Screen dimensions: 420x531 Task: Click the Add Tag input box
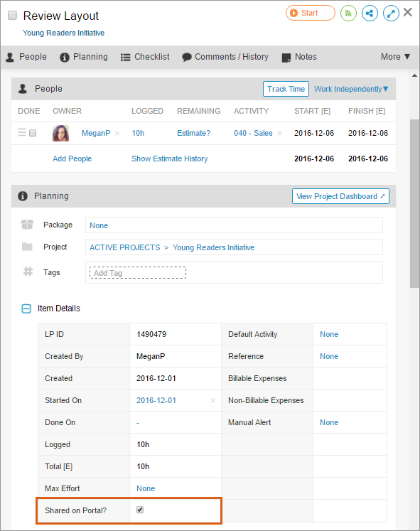pyautogui.click(x=138, y=273)
